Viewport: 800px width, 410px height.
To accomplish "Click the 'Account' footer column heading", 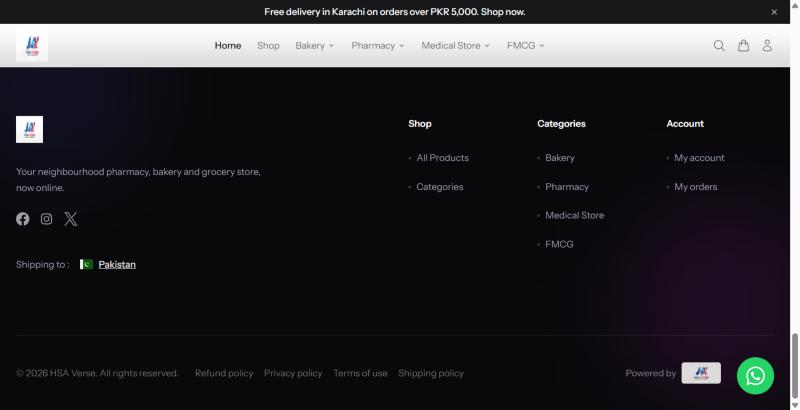I will [685, 123].
